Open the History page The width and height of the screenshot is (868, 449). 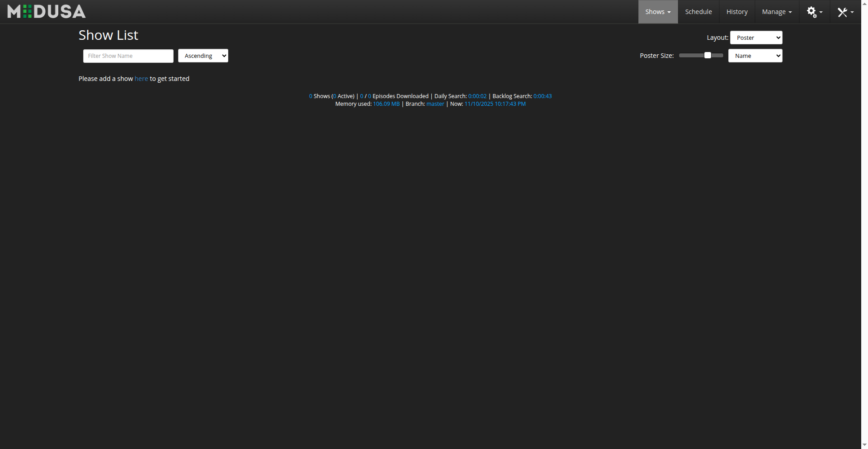pos(736,12)
